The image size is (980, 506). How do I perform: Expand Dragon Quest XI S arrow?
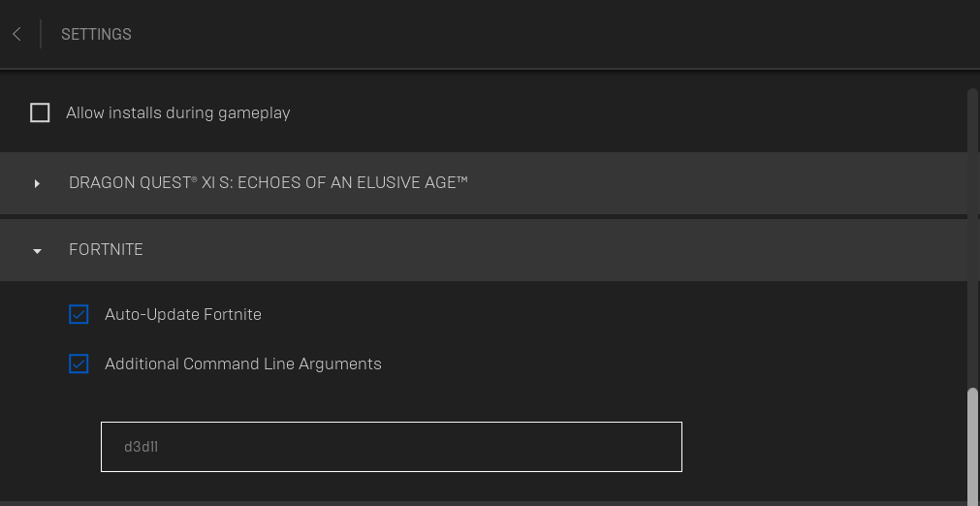coord(37,183)
